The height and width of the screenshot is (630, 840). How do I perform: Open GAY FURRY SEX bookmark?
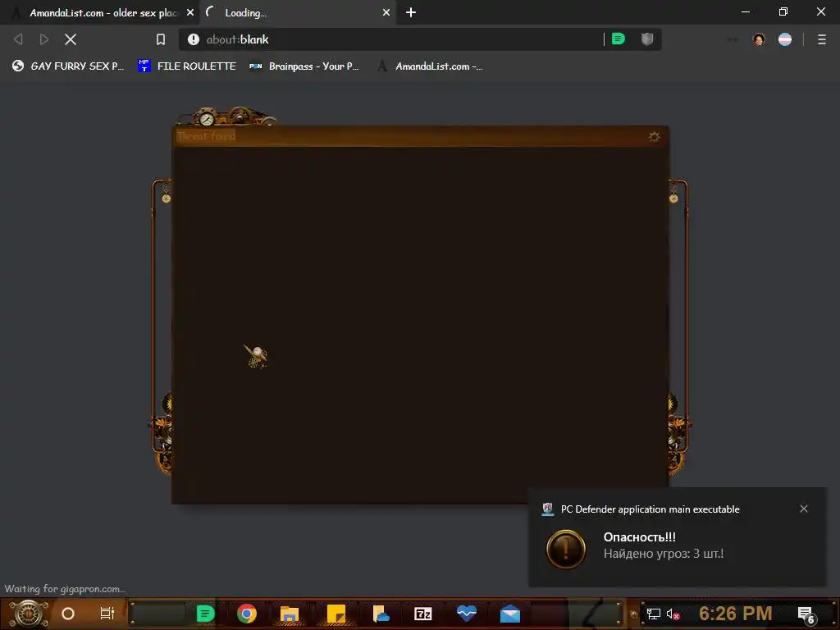(68, 66)
